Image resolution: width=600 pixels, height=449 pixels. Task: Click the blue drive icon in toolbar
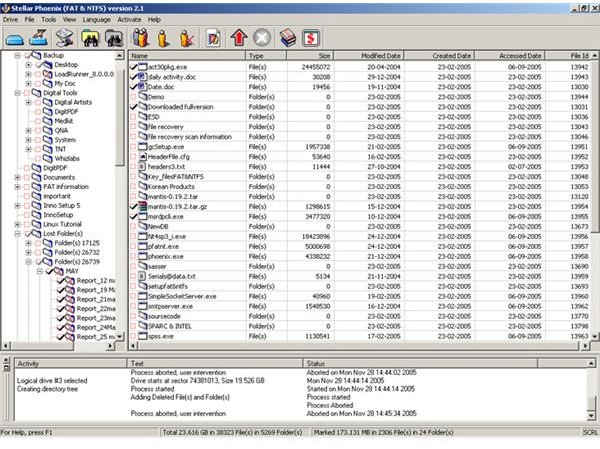15,39
